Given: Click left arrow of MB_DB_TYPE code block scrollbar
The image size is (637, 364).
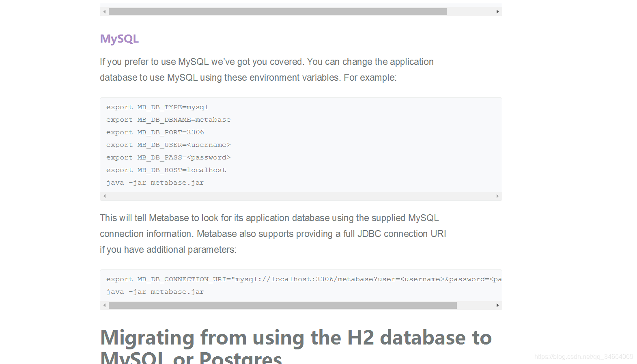Looking at the screenshot, I should pos(105,196).
